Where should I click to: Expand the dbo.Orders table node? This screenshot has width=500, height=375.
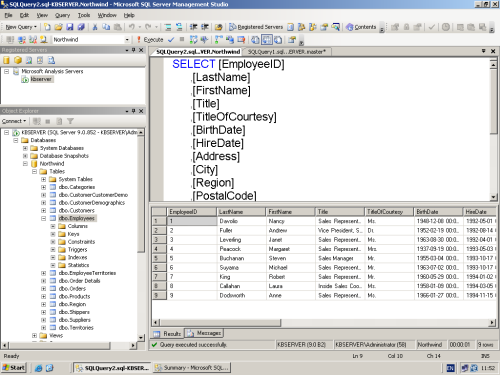(44, 289)
